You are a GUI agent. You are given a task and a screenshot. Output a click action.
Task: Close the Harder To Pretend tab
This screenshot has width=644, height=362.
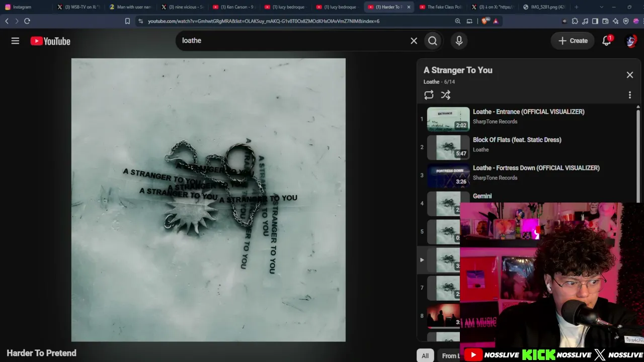409,7
